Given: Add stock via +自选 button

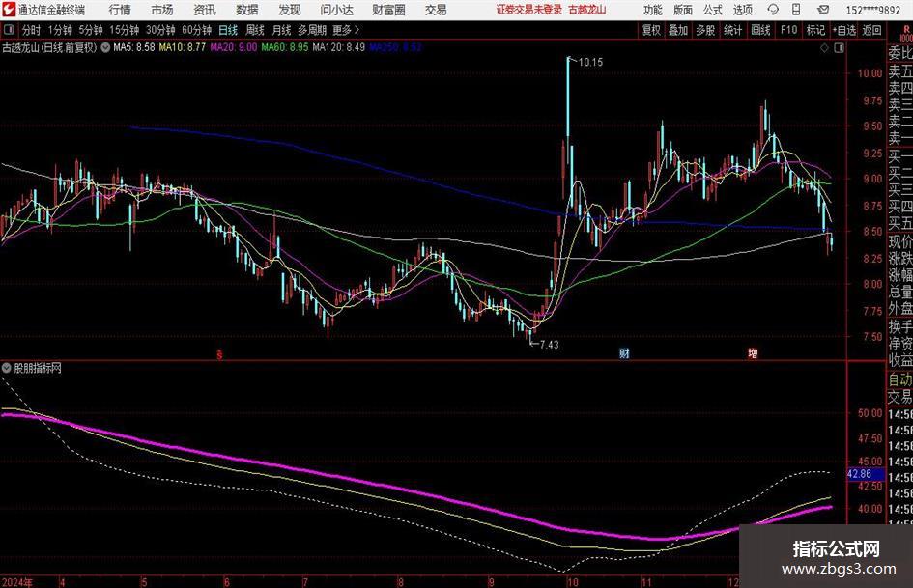Looking at the screenshot, I should click(843, 30).
